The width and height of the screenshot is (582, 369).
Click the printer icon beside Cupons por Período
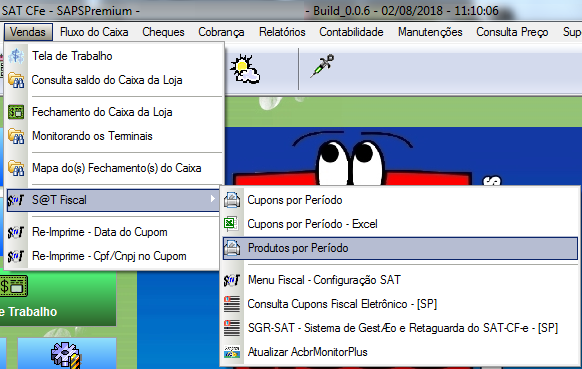pyautogui.click(x=232, y=200)
